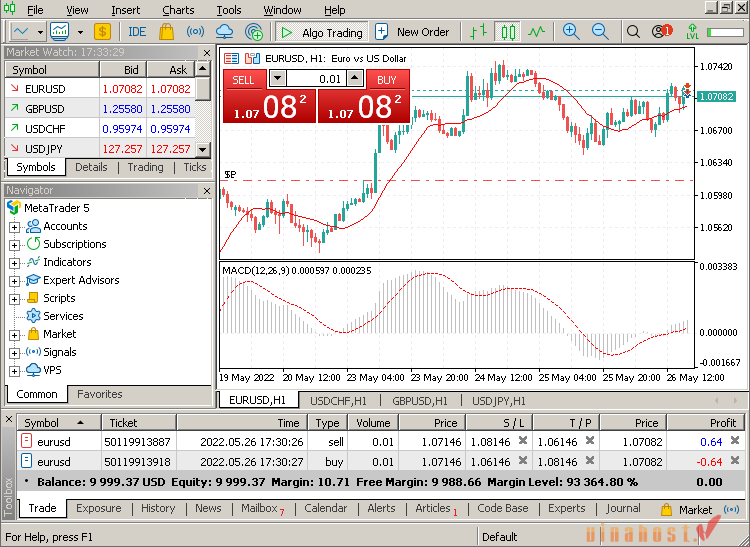Click the depth of market chart icon
The height and width of the screenshot is (547, 750).
click(x=232, y=58)
